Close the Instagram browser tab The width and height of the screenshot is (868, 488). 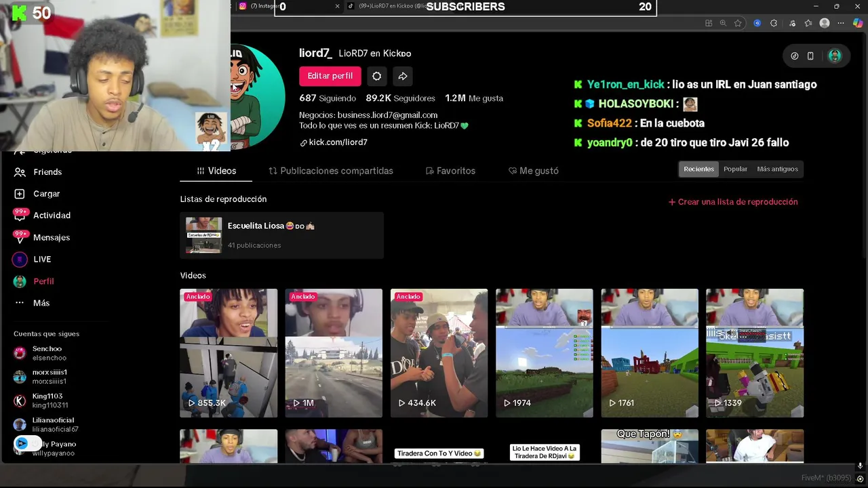(337, 6)
